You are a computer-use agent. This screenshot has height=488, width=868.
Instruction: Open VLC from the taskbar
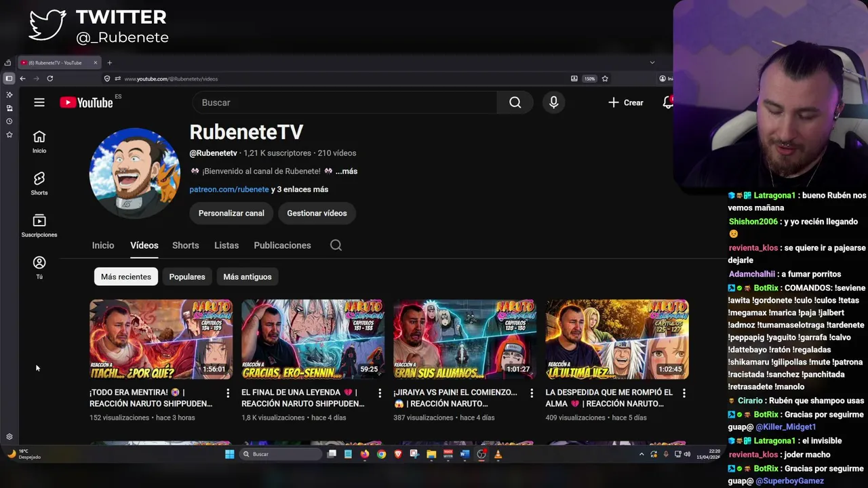[x=498, y=454]
